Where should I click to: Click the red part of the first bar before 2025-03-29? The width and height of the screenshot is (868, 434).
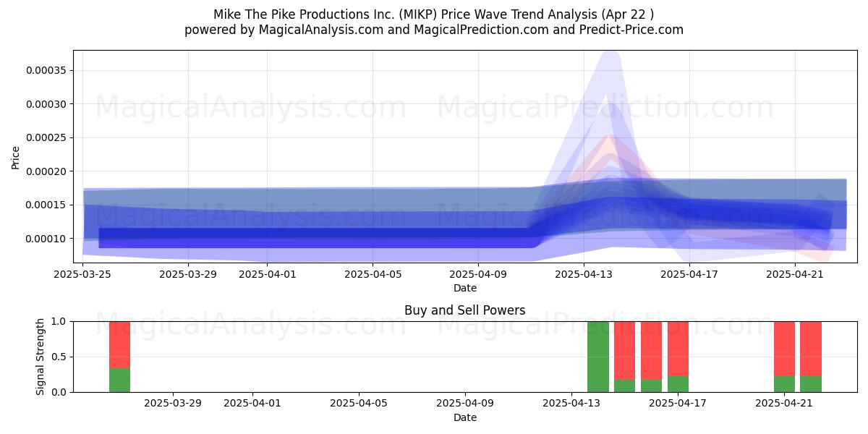click(120, 344)
